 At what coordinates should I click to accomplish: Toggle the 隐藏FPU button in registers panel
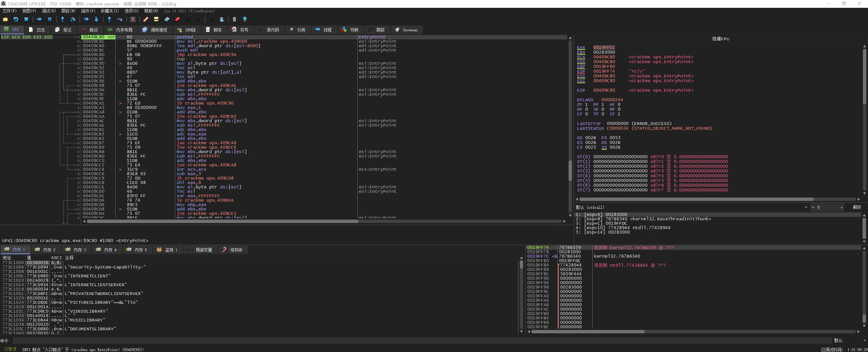[x=721, y=39]
